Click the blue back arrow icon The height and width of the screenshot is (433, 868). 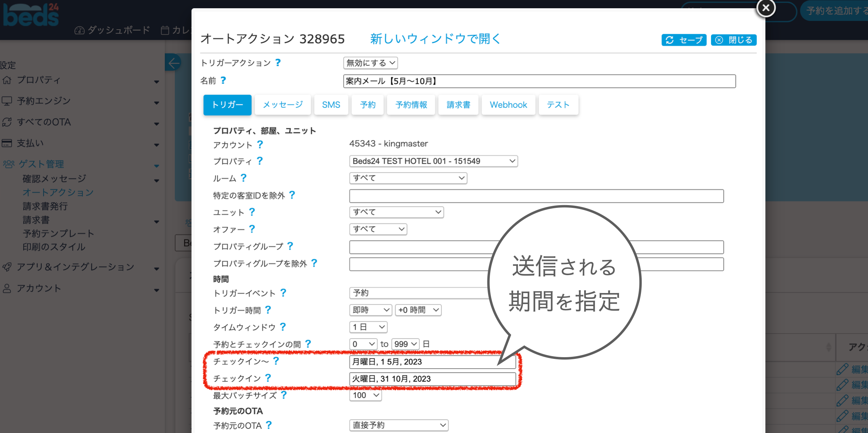[x=173, y=63]
